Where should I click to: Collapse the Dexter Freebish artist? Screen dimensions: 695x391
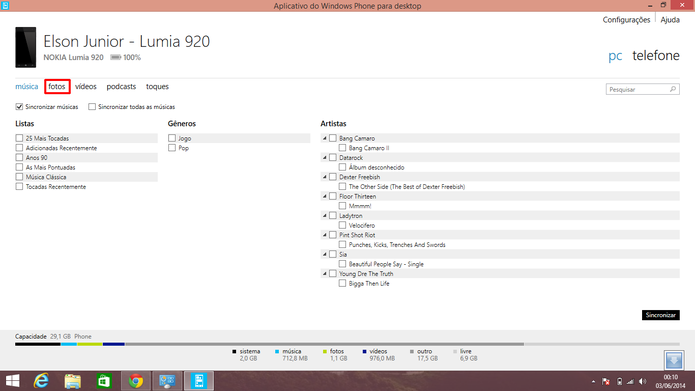click(324, 177)
